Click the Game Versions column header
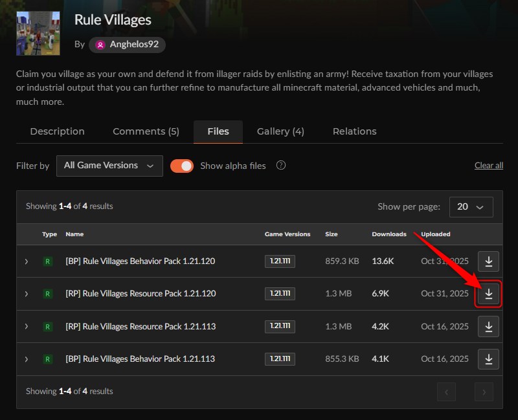 point(287,234)
